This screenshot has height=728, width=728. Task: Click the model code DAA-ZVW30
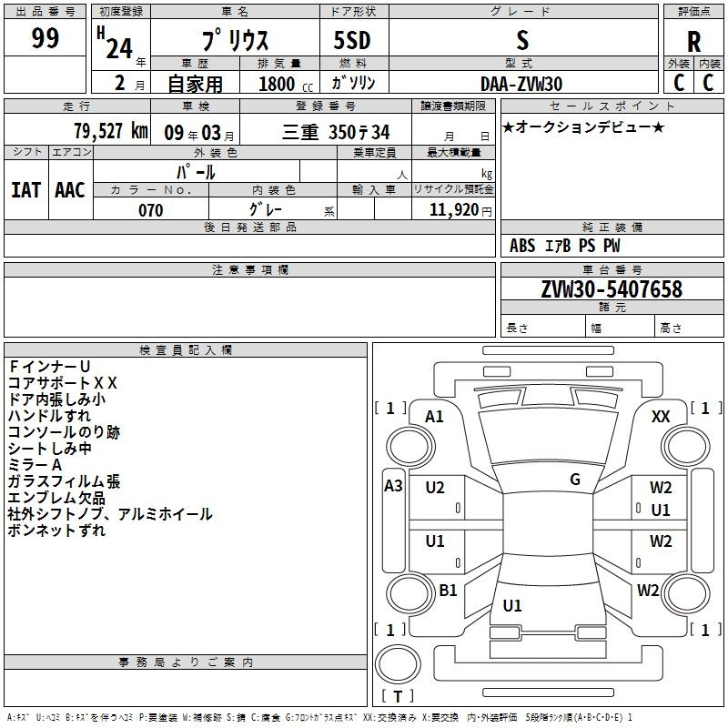(521, 84)
